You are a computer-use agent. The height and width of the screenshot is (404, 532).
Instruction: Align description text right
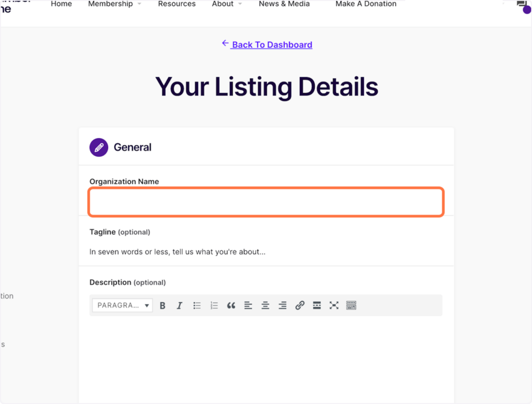click(x=282, y=305)
